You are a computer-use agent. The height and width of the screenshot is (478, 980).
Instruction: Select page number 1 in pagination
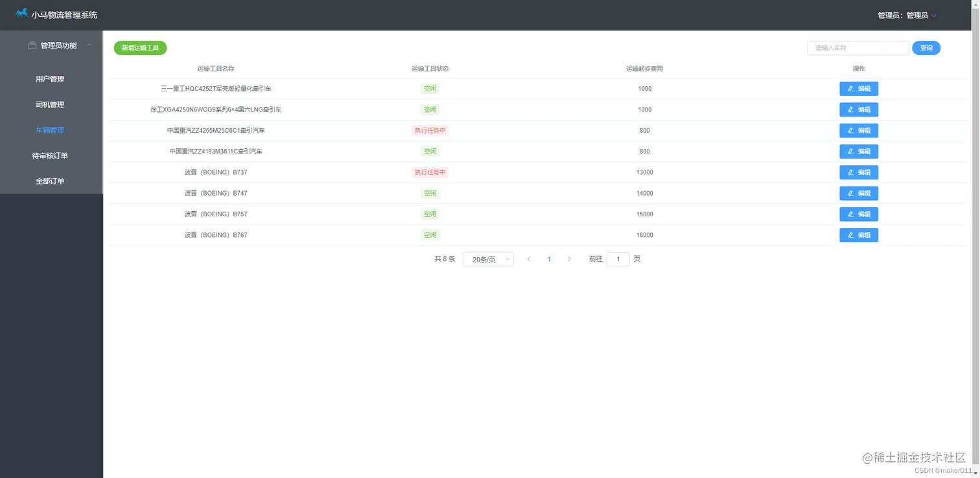[549, 259]
